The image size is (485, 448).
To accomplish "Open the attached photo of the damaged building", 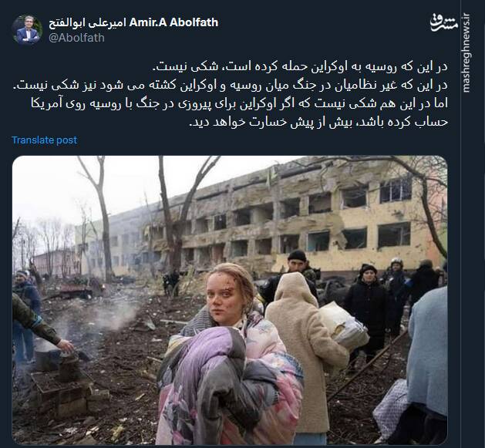I will pyautogui.click(x=230, y=300).
